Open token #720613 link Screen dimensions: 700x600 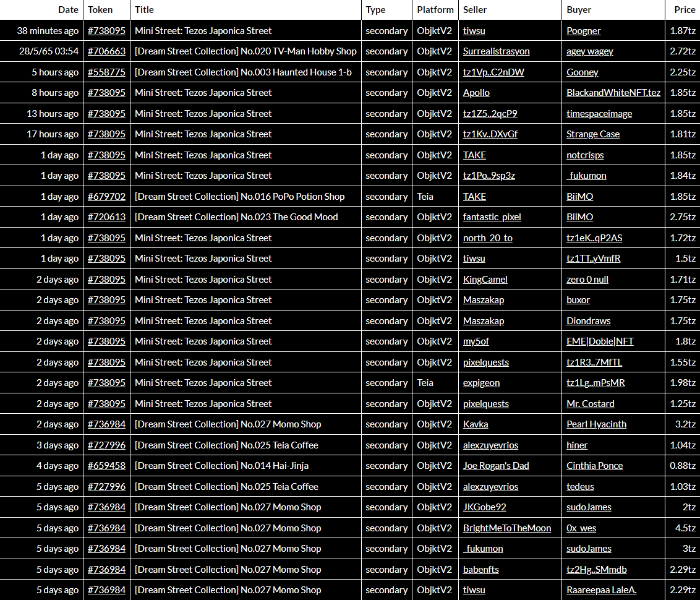tap(107, 217)
